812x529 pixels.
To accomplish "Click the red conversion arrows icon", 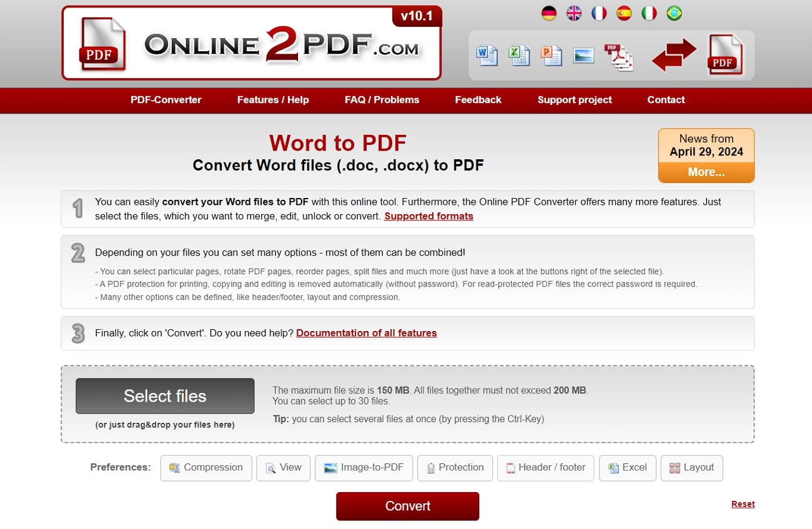I will click(674, 55).
